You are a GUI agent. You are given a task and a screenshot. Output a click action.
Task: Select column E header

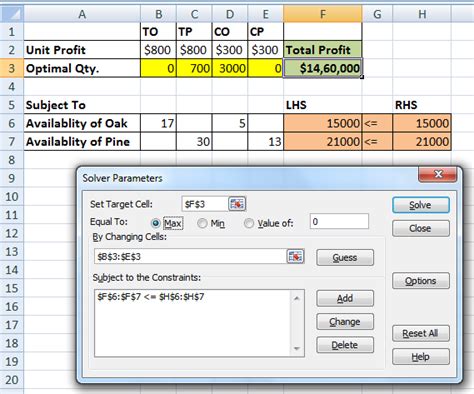[265, 14]
